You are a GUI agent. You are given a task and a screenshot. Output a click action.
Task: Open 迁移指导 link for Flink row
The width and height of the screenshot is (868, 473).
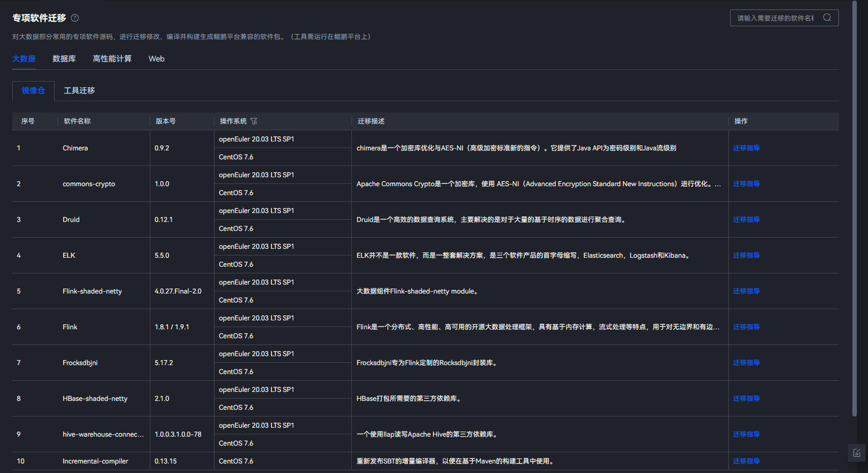coord(746,327)
